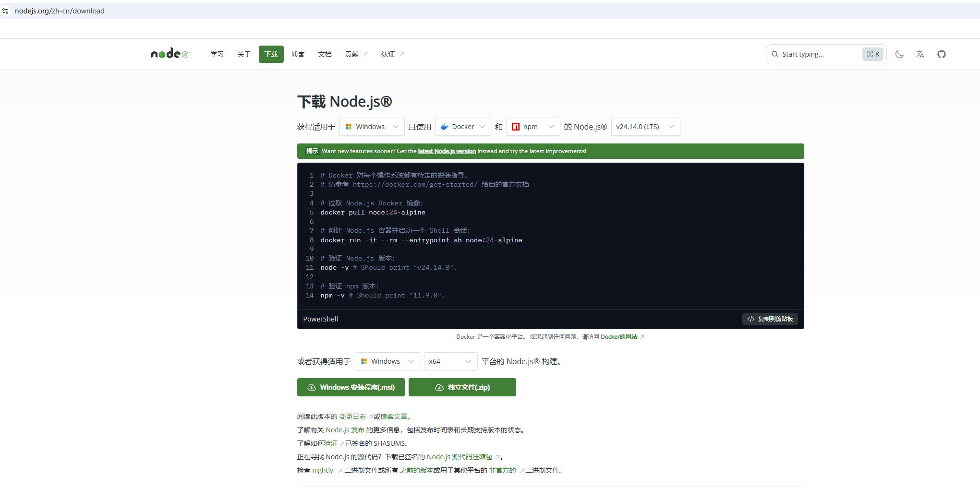Image resolution: width=980 pixels, height=488 pixels.
Task: Open the Node.js 发布 link
Action: pos(345,430)
